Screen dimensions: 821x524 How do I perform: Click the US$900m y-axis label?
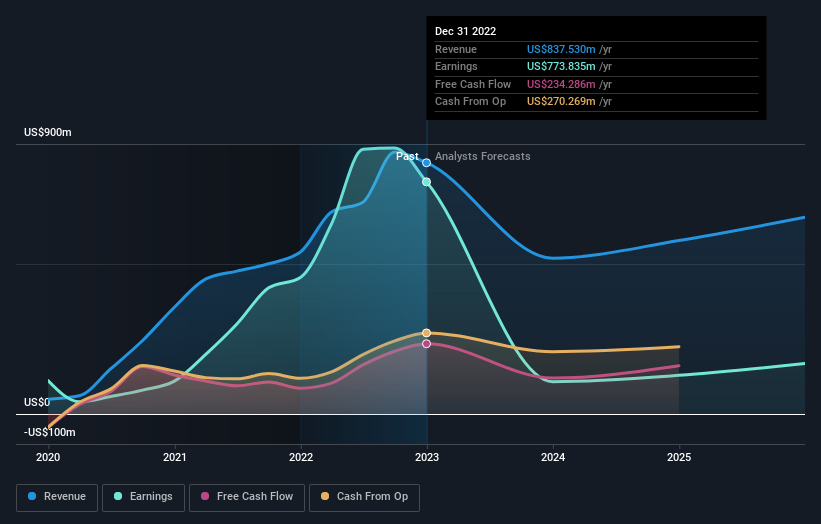pos(48,132)
